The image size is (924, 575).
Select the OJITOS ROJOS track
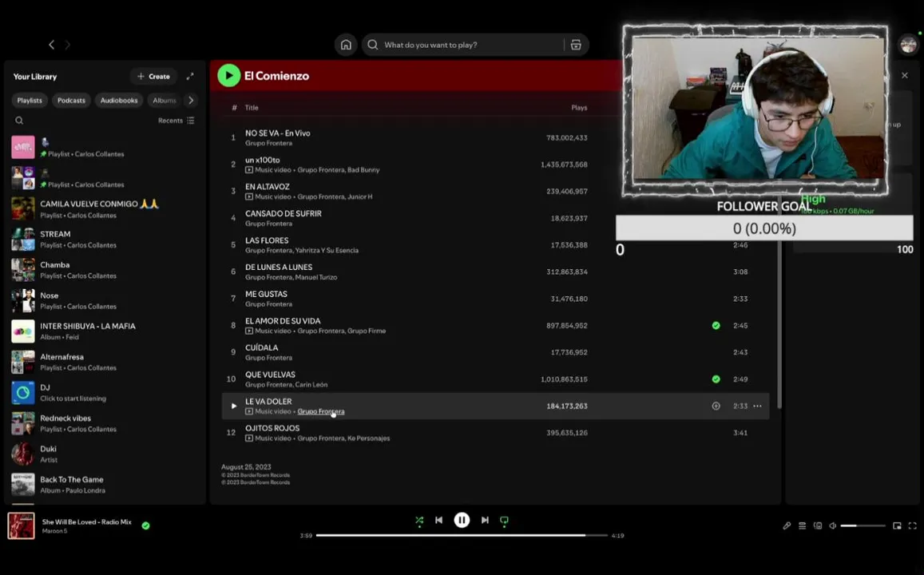click(495, 432)
